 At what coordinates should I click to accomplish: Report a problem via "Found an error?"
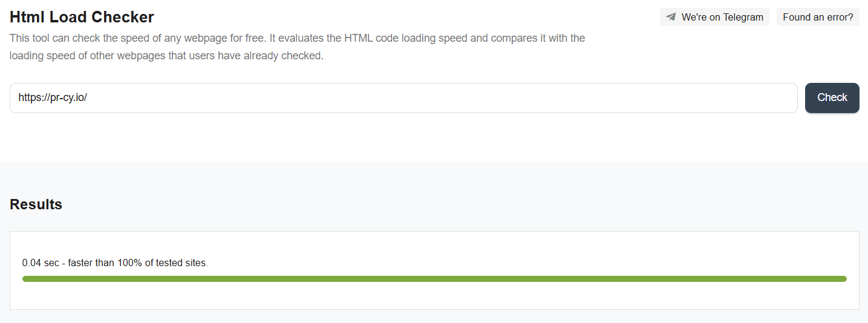[818, 17]
